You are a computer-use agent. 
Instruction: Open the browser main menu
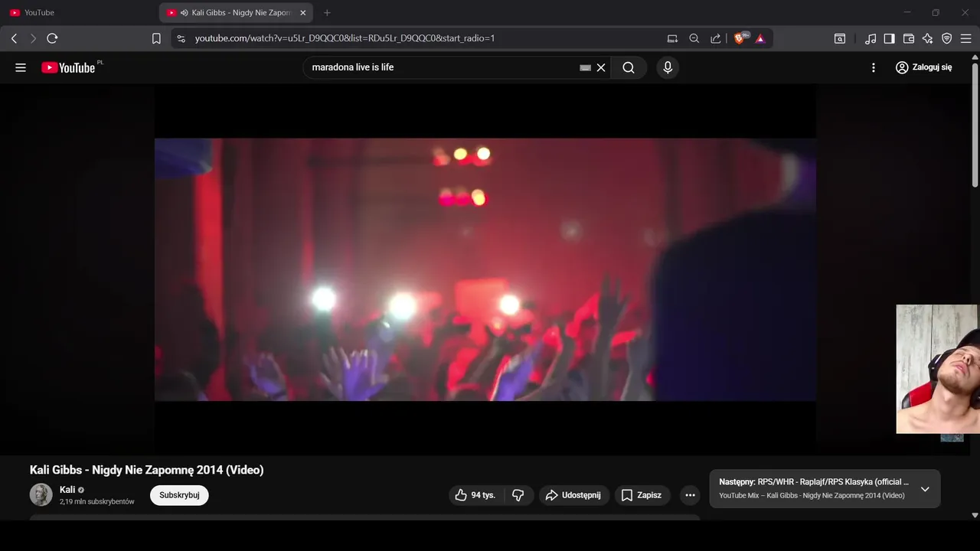pyautogui.click(x=965, y=38)
